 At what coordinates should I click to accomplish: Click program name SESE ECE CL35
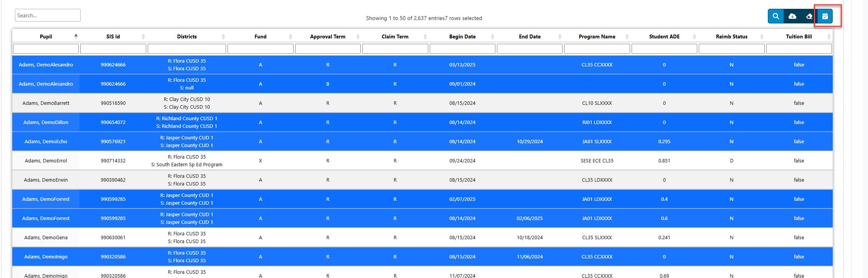tap(597, 161)
